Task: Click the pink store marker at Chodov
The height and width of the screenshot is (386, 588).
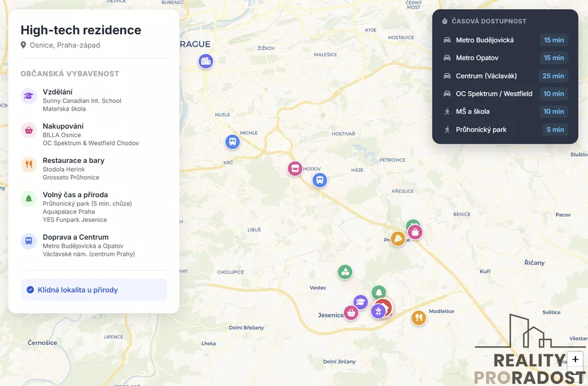Action: (x=295, y=169)
